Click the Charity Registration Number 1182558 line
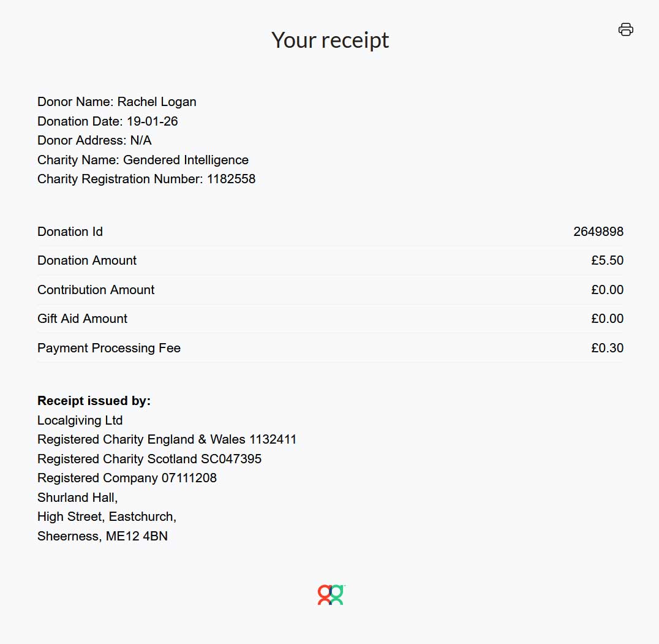659x644 pixels. coord(146,179)
